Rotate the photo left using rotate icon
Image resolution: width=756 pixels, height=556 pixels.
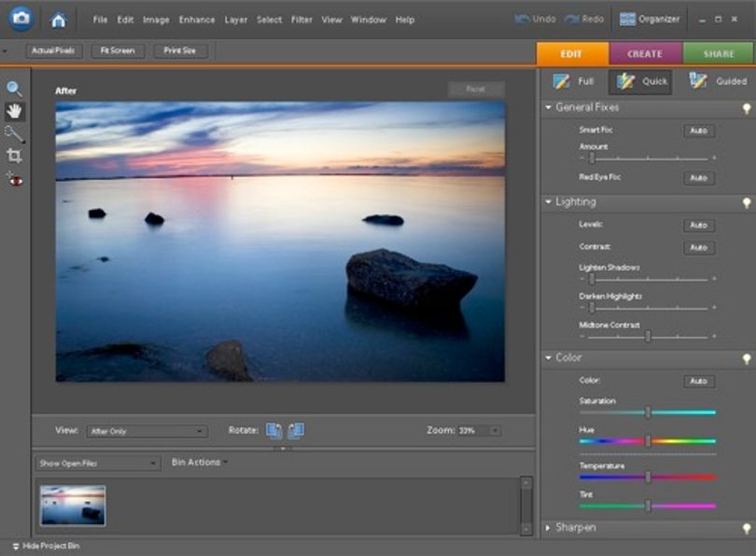pos(274,431)
